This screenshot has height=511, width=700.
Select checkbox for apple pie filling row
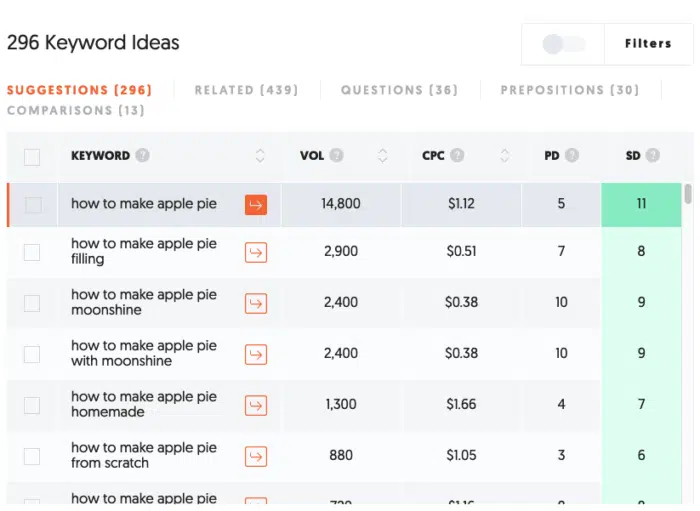[x=32, y=253]
